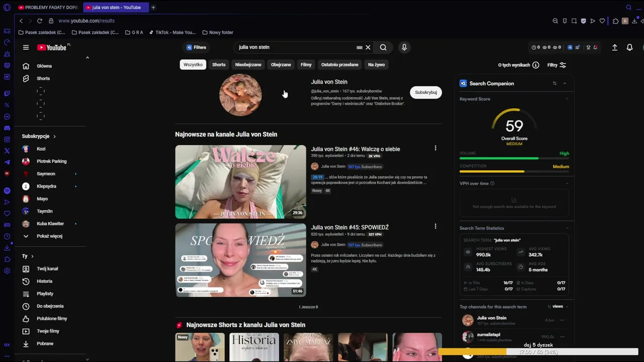Open YouTube notifications bell
Screen dimensions: 644x362
[629, 47]
